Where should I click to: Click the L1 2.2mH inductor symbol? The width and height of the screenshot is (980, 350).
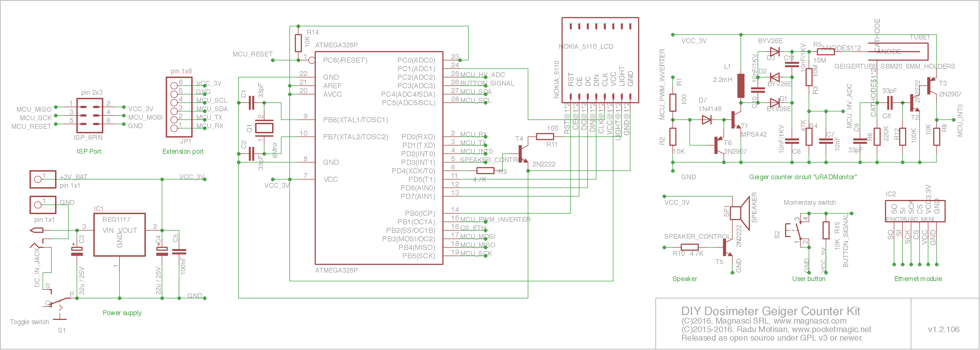coord(741,86)
